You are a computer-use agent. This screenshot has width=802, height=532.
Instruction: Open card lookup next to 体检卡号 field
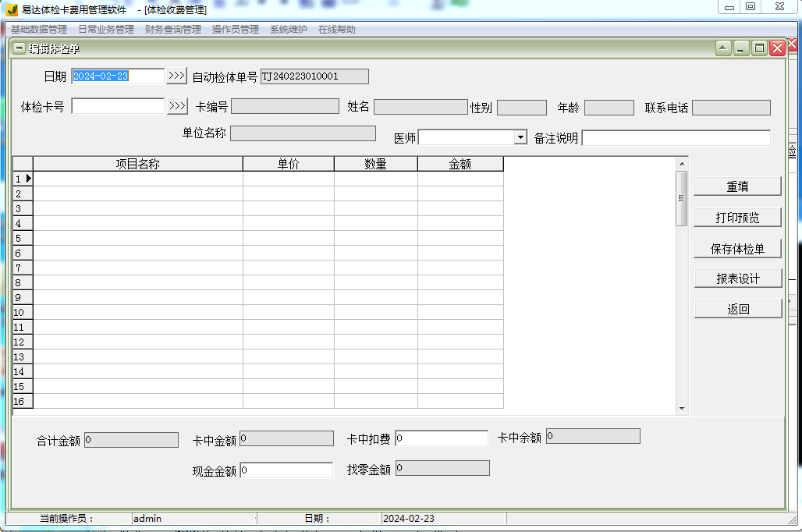[x=177, y=106]
